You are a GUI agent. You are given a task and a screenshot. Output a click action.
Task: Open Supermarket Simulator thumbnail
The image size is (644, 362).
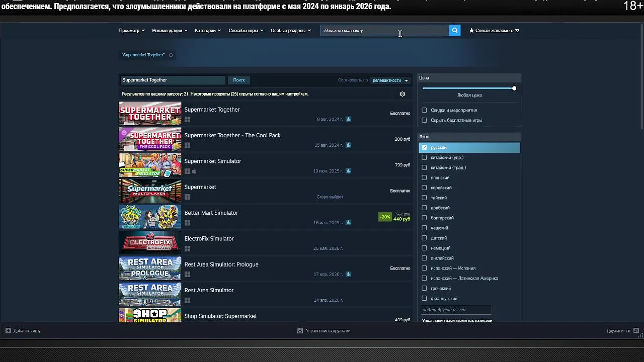150,165
